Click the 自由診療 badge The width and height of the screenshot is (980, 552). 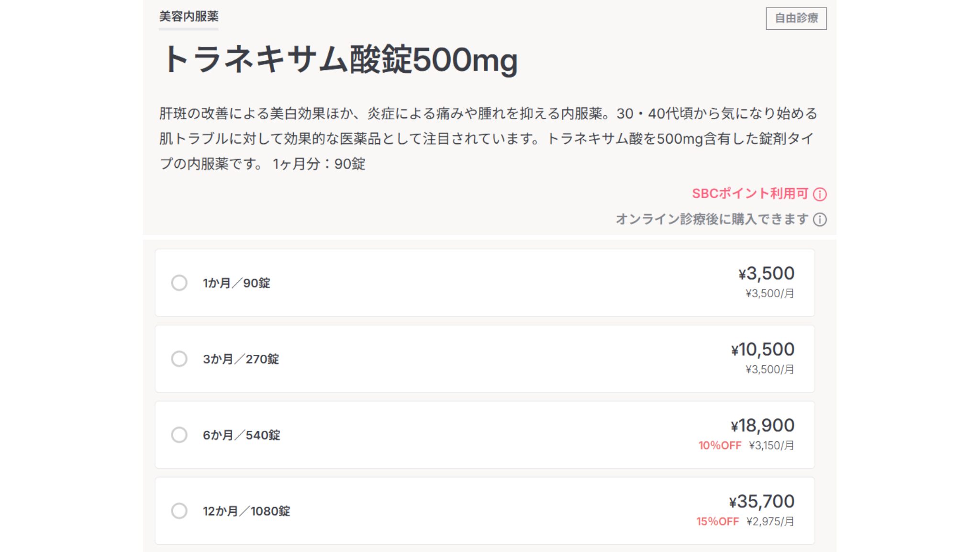(x=796, y=18)
